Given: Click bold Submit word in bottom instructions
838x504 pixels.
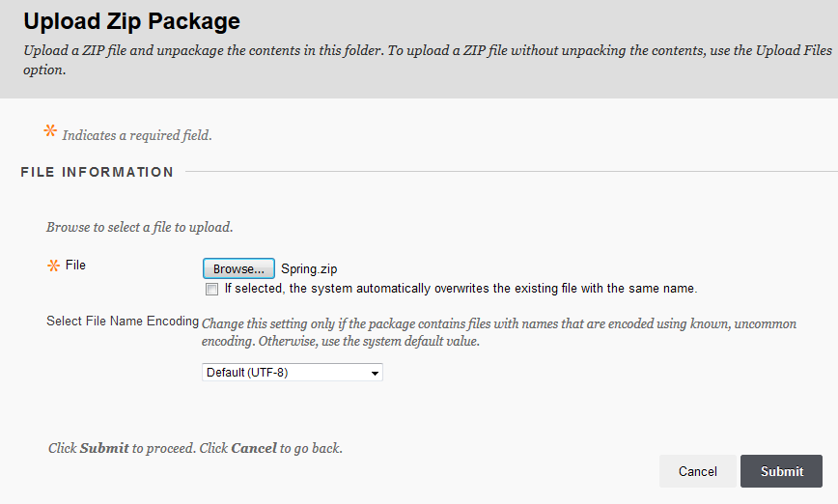Looking at the screenshot, I should [x=104, y=448].
